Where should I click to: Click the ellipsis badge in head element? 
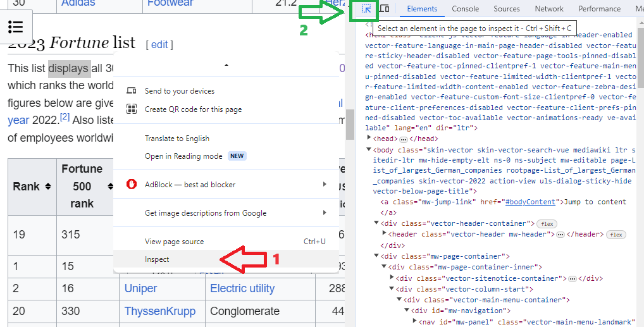point(404,139)
